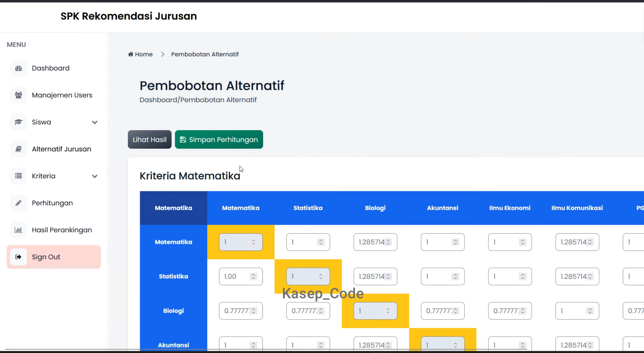Adjust stepper in Biologi row, Matematika column

click(x=253, y=311)
